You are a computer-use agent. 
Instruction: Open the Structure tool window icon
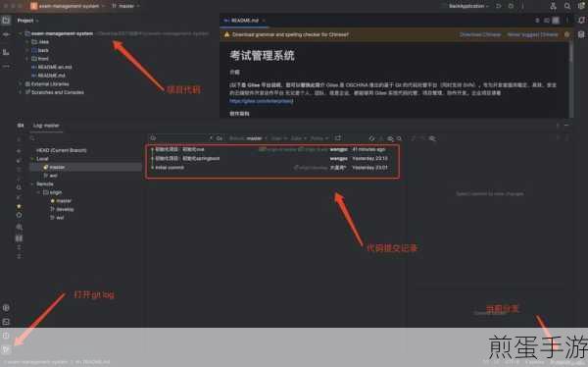pyautogui.click(x=6, y=52)
